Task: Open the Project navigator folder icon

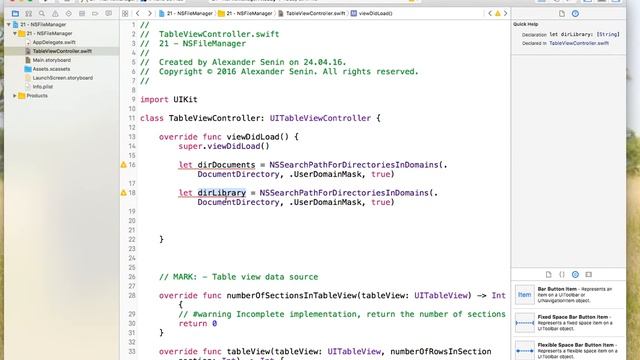Action: pyautogui.click(x=15, y=13)
